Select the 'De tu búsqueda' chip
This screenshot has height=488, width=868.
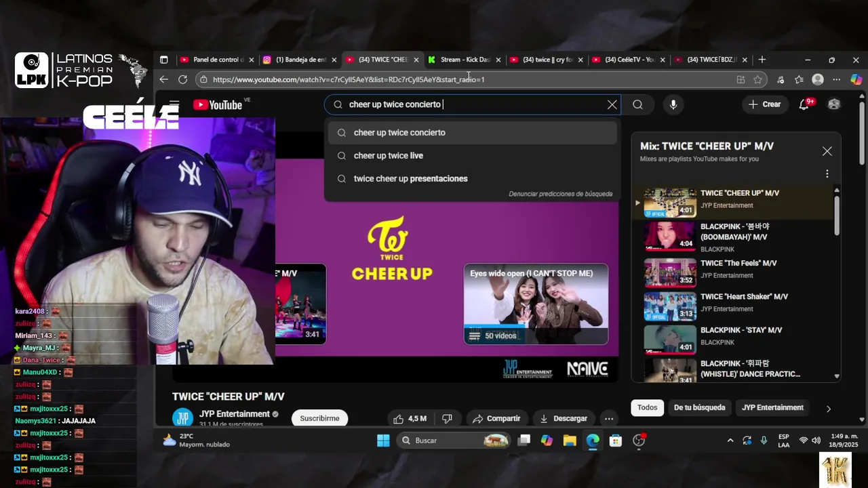point(699,407)
